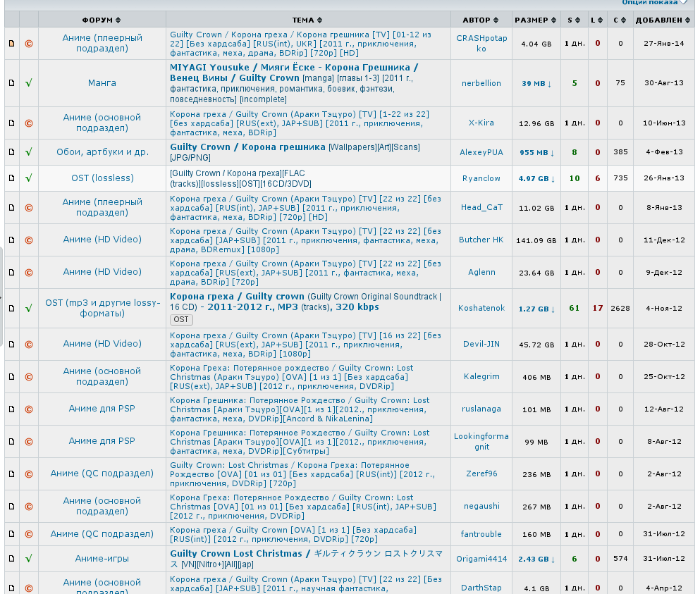
Task: Expand the Опции показа display options
Action: pos(654,2)
